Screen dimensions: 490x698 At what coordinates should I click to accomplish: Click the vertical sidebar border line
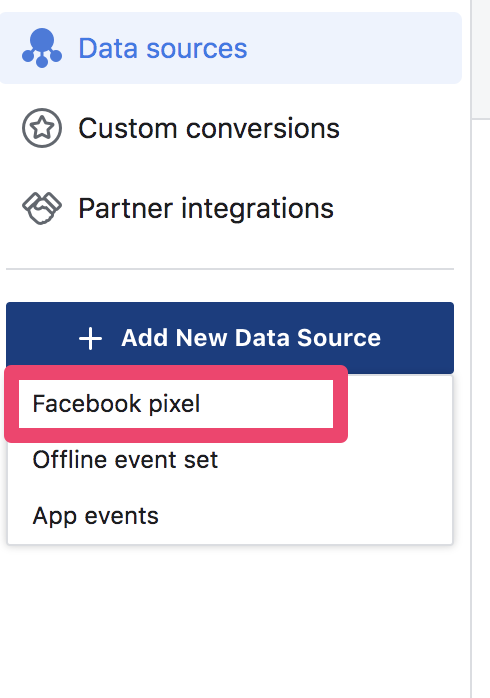pos(471,401)
